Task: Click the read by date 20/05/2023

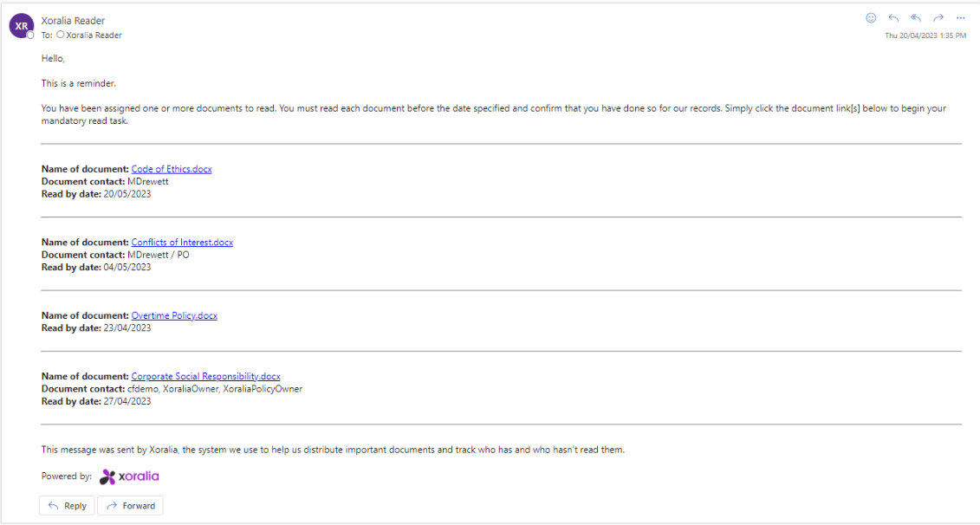Action: (x=127, y=194)
